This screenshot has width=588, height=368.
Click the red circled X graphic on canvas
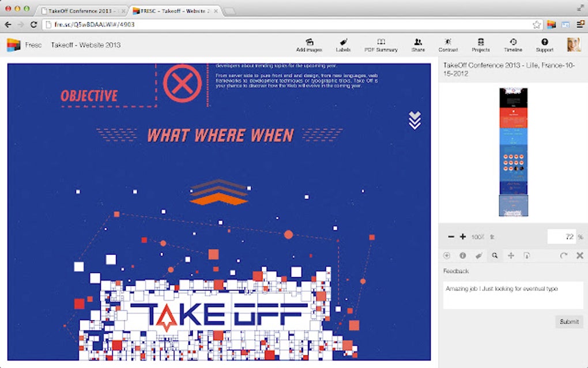182,83
